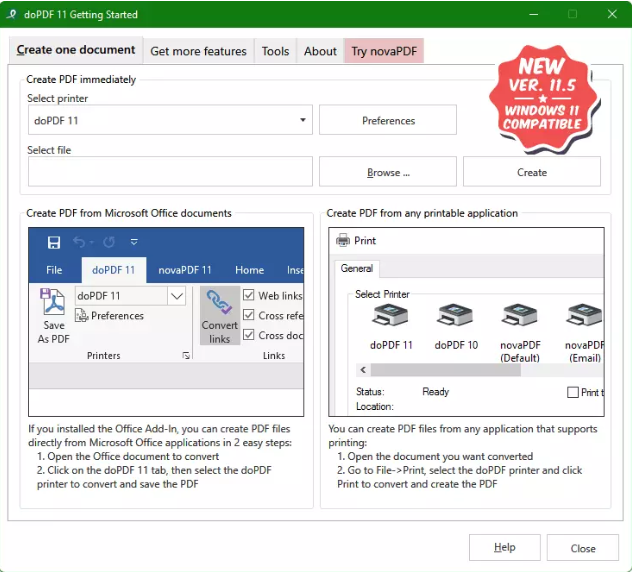Toggle the Cross references checkbox
This screenshot has height=572, width=632.
pos(249,315)
